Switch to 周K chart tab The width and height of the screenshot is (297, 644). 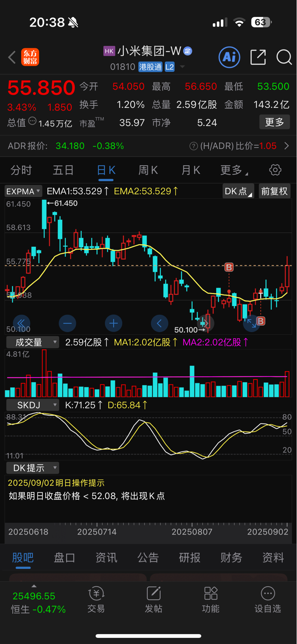point(148,170)
